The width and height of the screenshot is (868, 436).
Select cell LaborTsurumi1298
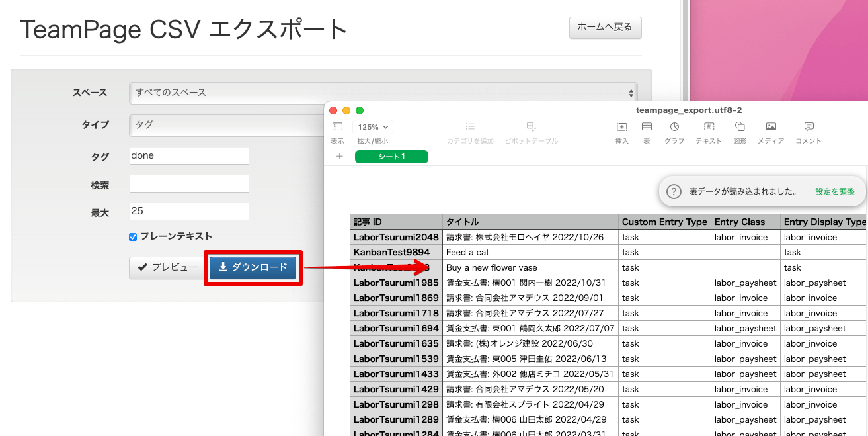coord(396,404)
